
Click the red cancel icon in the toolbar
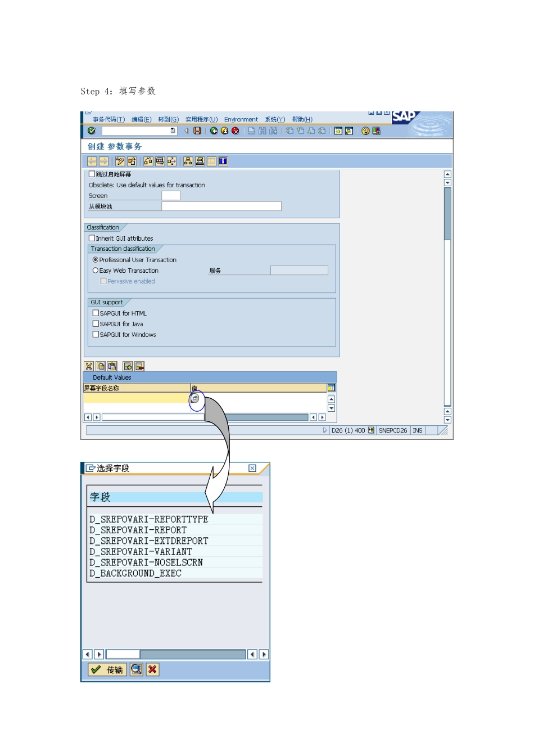236,130
